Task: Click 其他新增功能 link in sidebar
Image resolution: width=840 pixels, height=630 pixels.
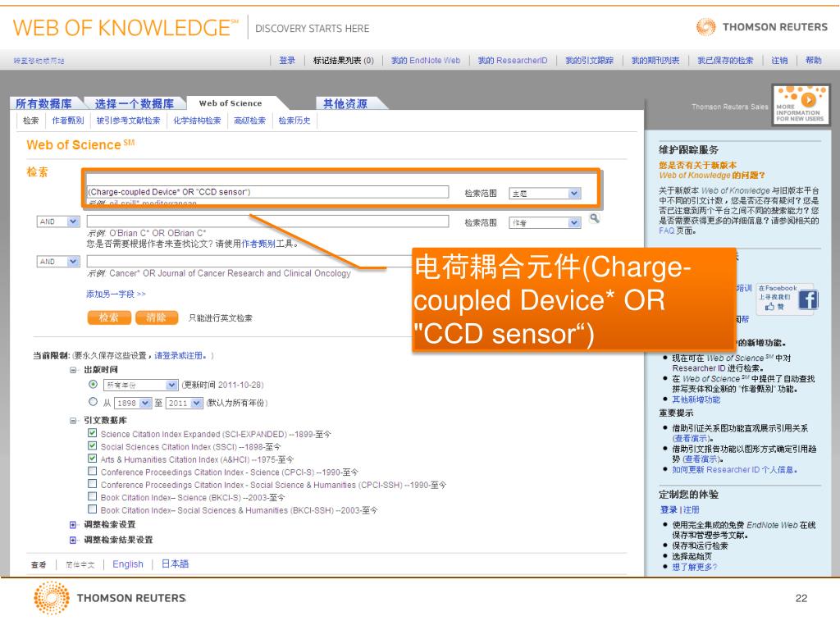Action: coord(696,399)
